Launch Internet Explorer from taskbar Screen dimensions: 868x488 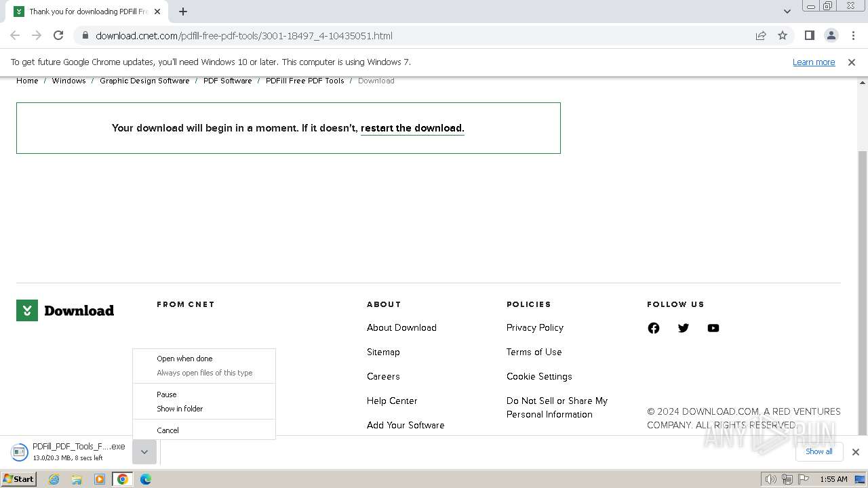coord(54,479)
